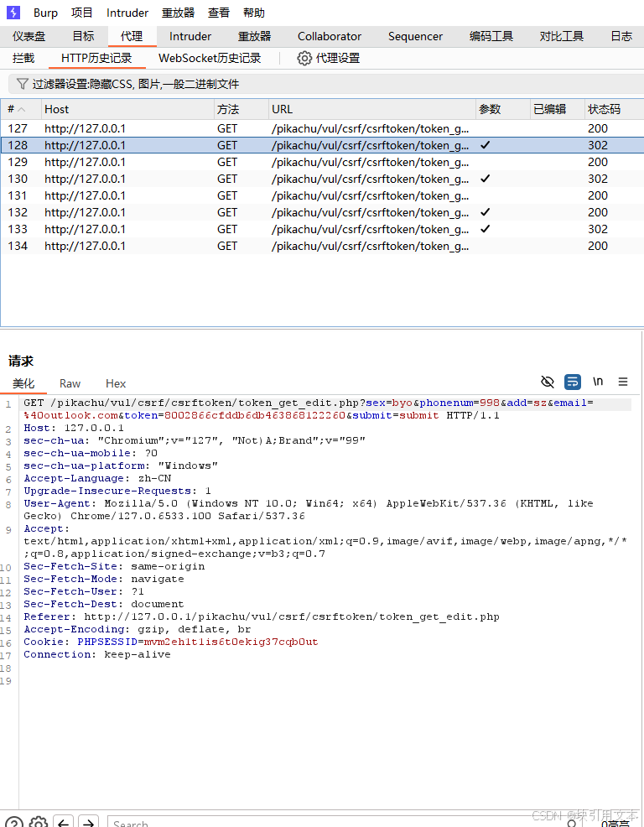
Task: Open the Intruder menu in the menu bar
Action: coord(127,13)
